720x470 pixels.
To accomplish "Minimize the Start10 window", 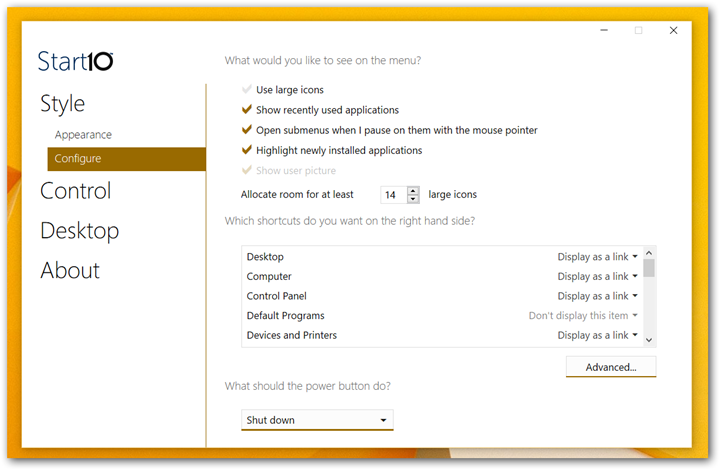I will point(604,30).
